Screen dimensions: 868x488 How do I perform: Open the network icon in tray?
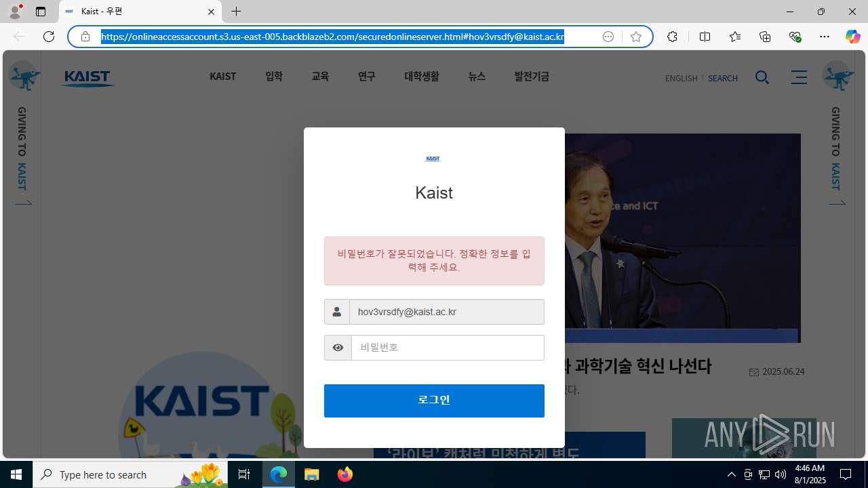click(x=764, y=474)
